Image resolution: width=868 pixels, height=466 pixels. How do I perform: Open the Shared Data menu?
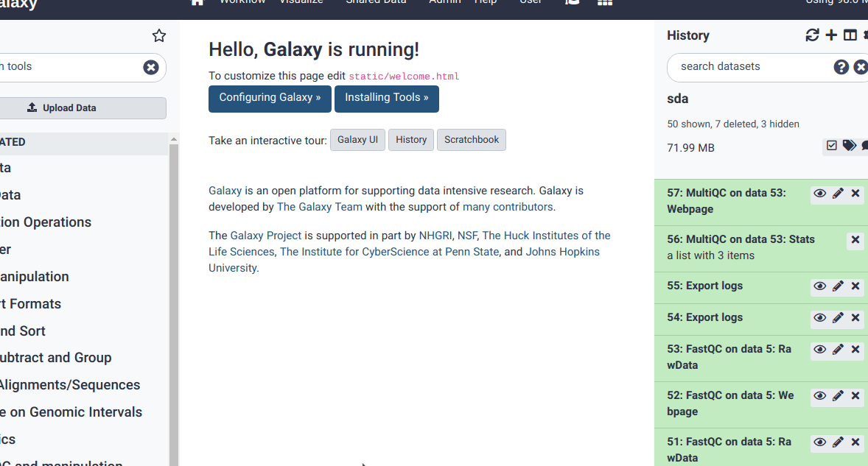pos(376,1)
